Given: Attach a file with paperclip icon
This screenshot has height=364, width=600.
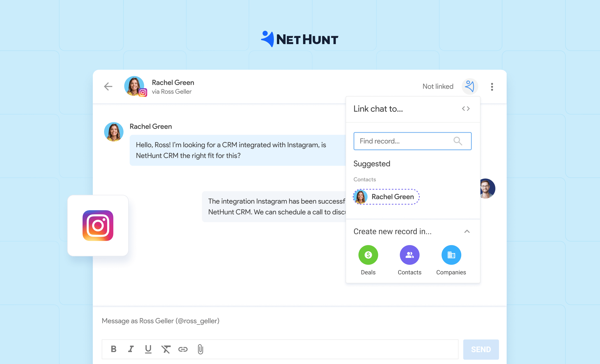Looking at the screenshot, I should pos(200,349).
